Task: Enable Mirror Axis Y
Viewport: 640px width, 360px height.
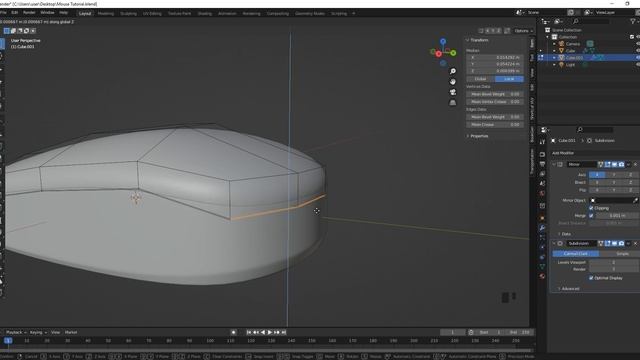Action: [x=613, y=175]
